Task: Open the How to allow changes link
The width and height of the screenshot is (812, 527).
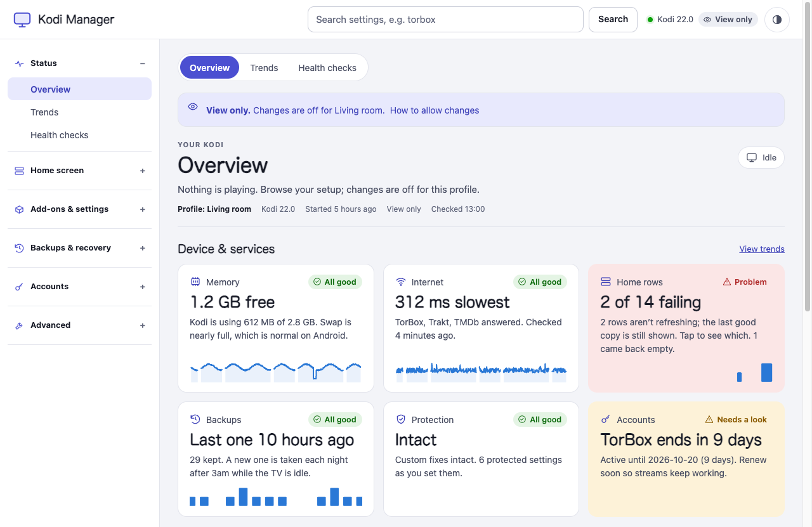Action: tap(435, 110)
